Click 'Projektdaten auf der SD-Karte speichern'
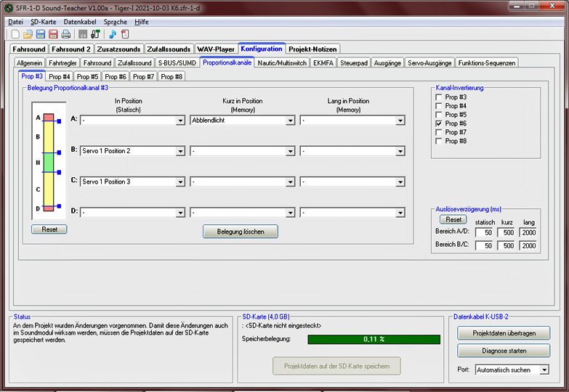The image size is (569, 392). pos(336,366)
